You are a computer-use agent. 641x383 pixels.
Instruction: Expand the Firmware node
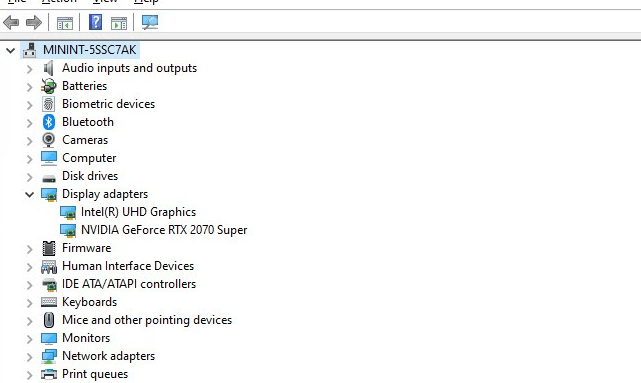29,249
